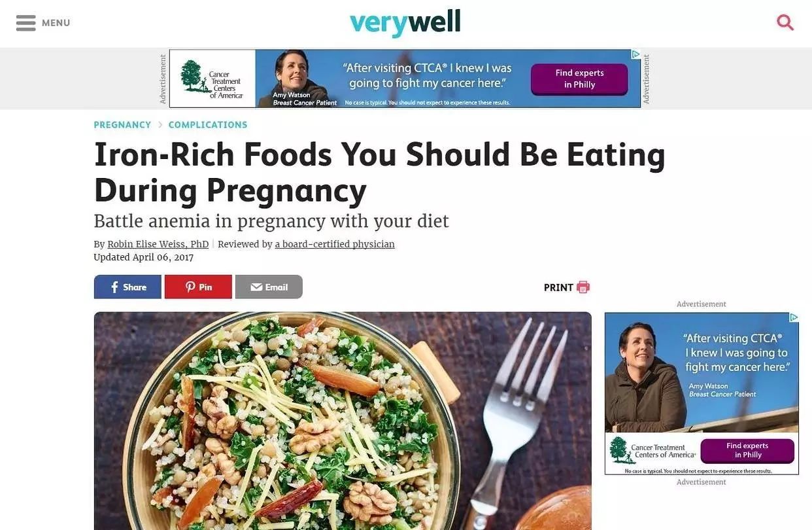Click the search magnifier icon

point(785,23)
